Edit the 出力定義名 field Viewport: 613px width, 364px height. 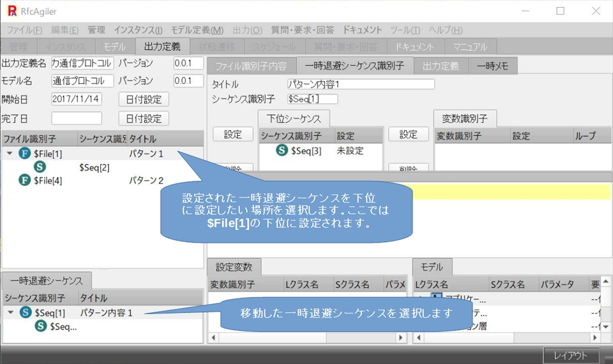tap(82, 63)
